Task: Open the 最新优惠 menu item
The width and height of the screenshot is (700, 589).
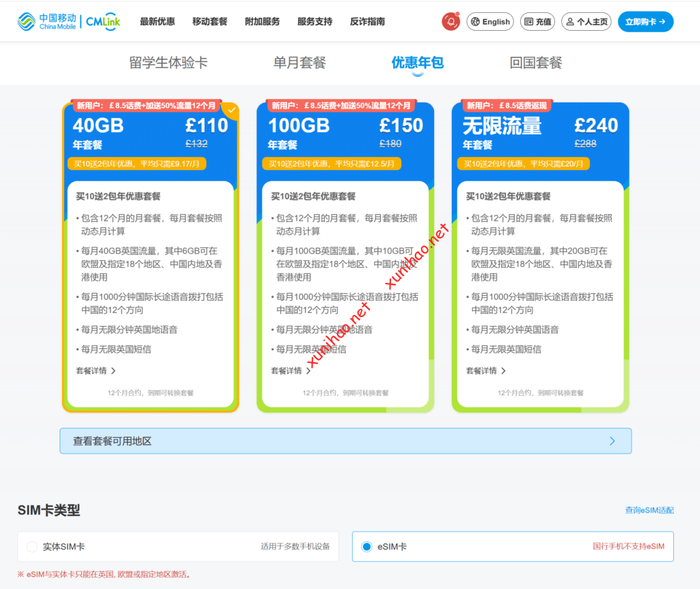Action: [157, 22]
